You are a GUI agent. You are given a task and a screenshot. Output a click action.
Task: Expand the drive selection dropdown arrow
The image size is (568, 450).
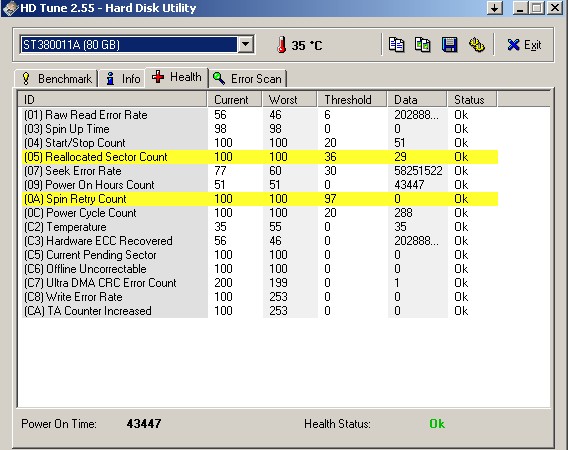[x=246, y=45]
